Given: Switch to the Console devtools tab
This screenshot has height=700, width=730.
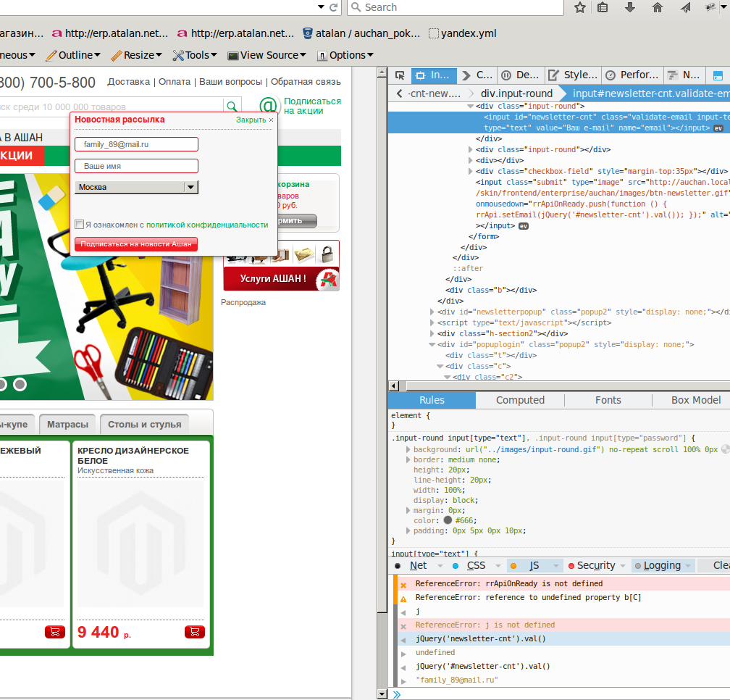Looking at the screenshot, I should pyautogui.click(x=478, y=75).
